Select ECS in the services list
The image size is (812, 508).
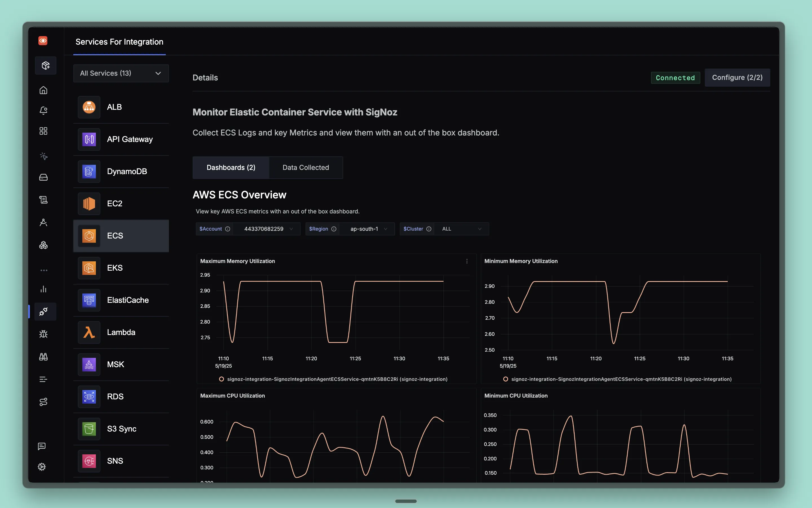(121, 236)
